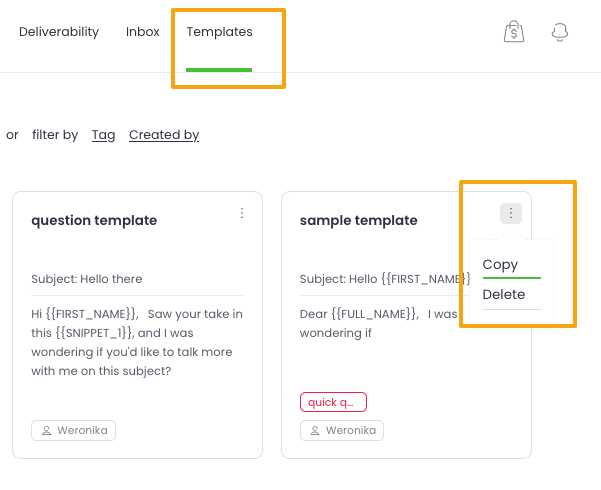Open the question template title
The width and height of the screenshot is (601, 490).
click(x=94, y=221)
